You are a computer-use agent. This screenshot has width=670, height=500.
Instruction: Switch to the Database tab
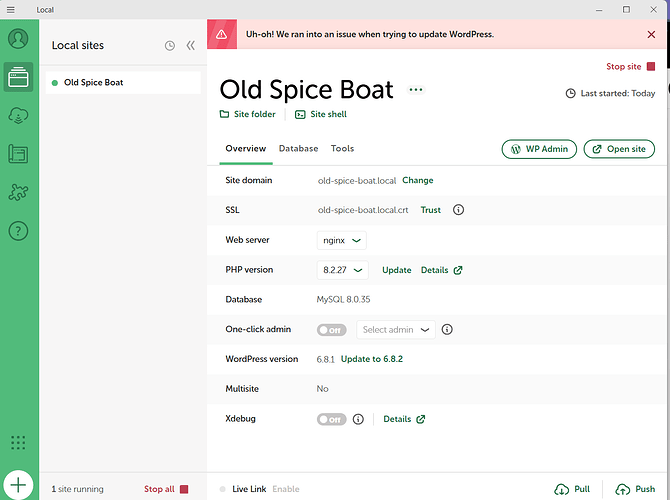pos(298,149)
